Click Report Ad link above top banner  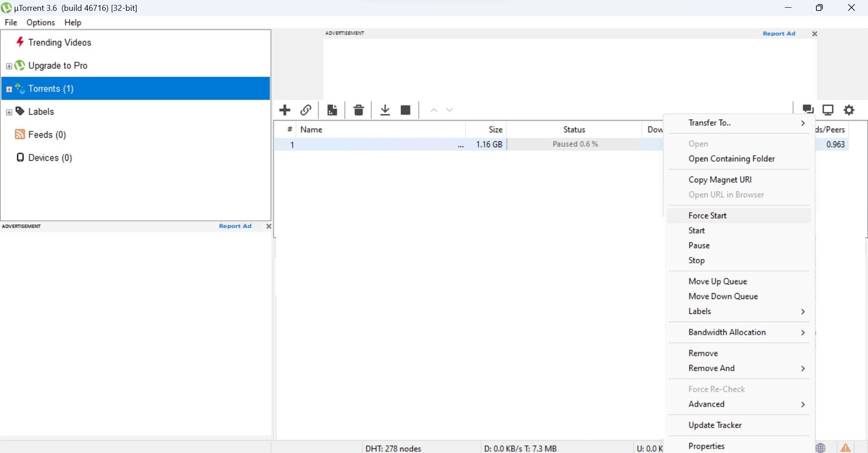[x=778, y=33]
